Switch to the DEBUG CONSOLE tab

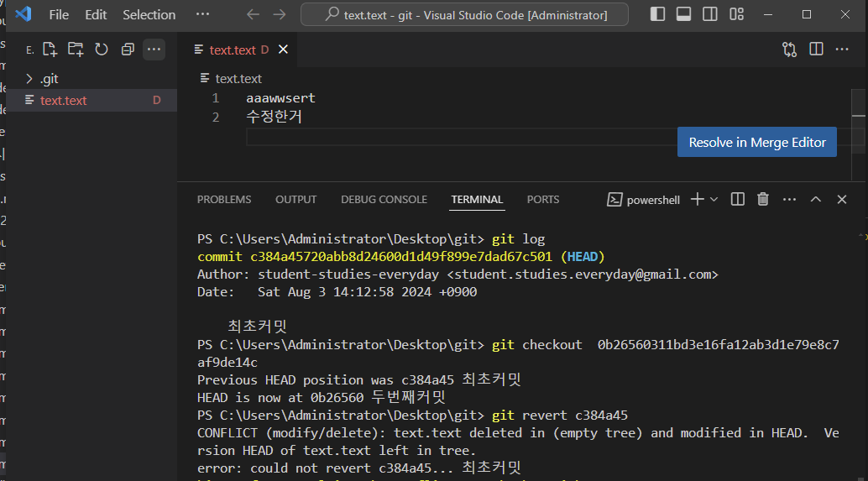coord(384,200)
